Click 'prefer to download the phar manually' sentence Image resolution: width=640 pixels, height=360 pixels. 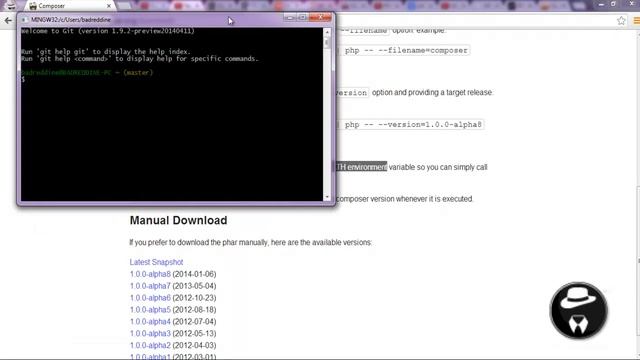coord(250,242)
